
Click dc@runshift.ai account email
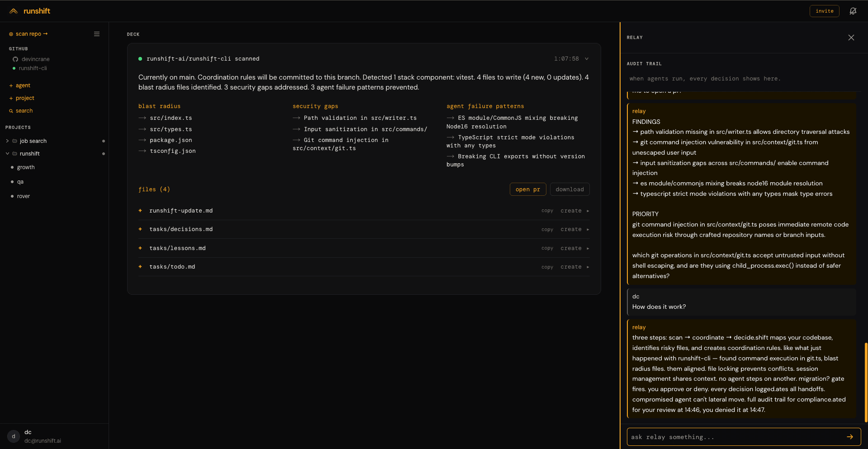coord(43,441)
